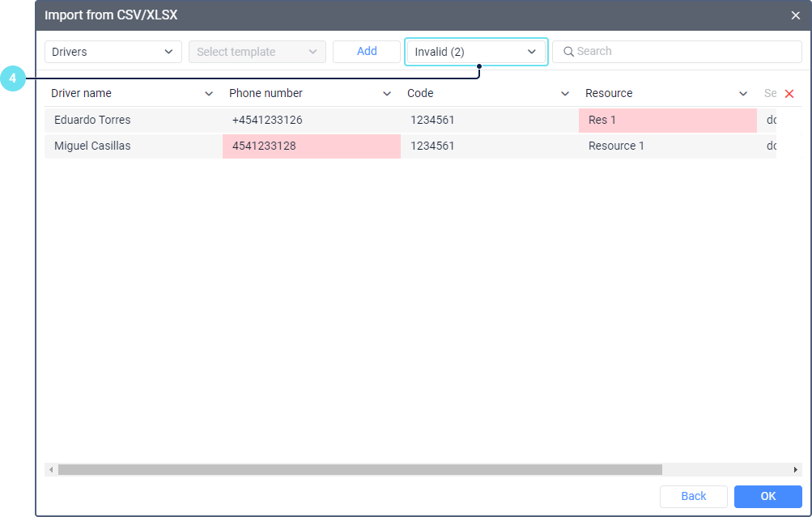This screenshot has height=517, width=812.
Task: Click the Driver name column header label
Action: [x=81, y=93]
